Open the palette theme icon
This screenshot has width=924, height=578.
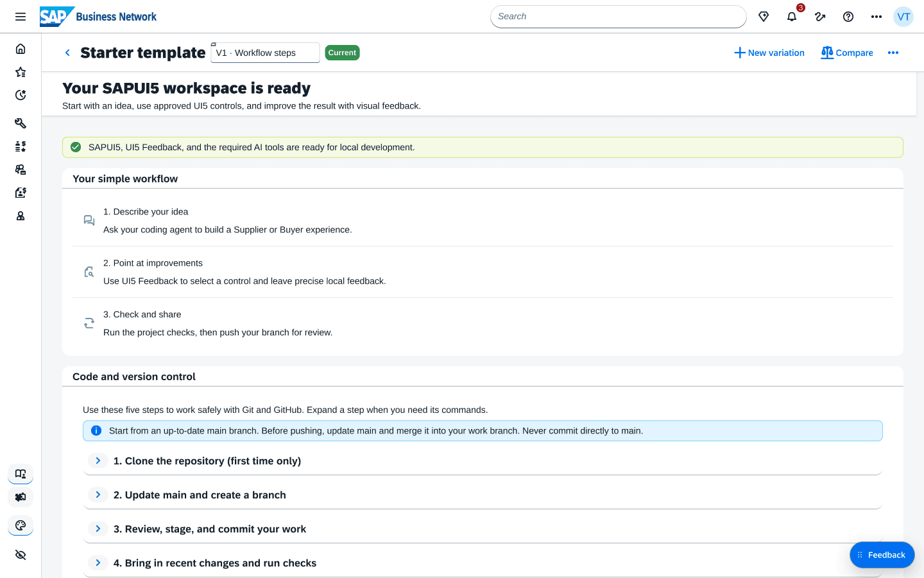pyautogui.click(x=21, y=525)
